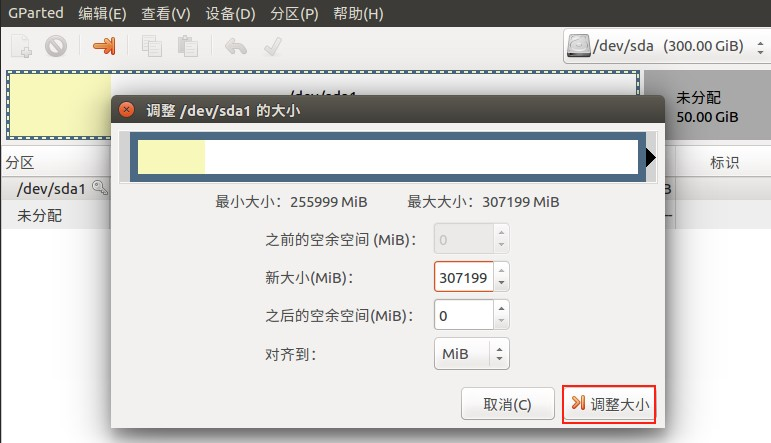
Task: Increase the 新大小 value with up arrow
Action: coord(501,270)
